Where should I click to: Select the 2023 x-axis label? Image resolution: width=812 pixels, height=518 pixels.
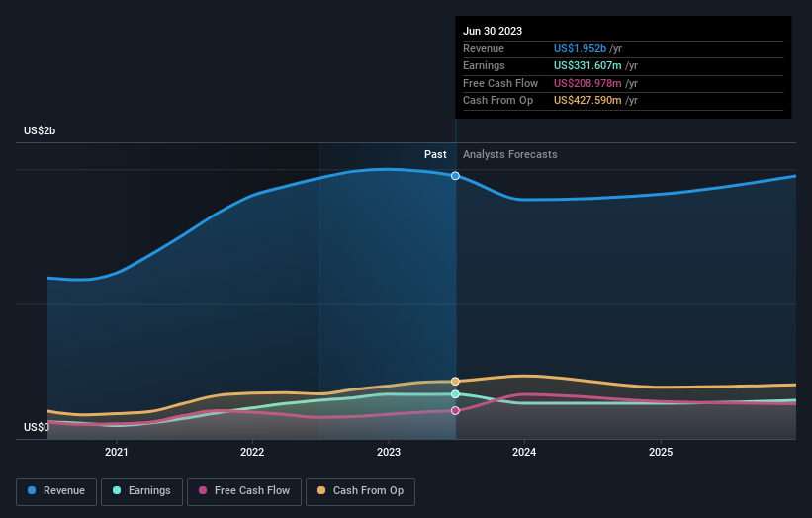coord(389,453)
